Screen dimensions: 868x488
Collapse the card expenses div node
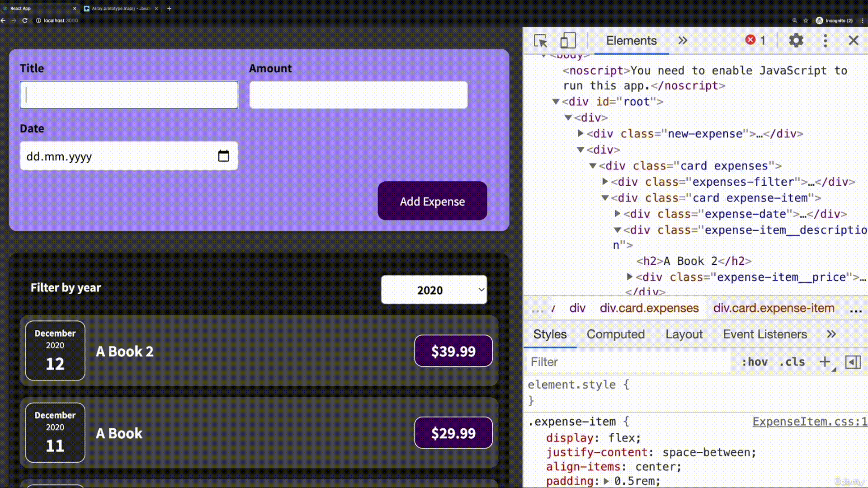pos(593,166)
